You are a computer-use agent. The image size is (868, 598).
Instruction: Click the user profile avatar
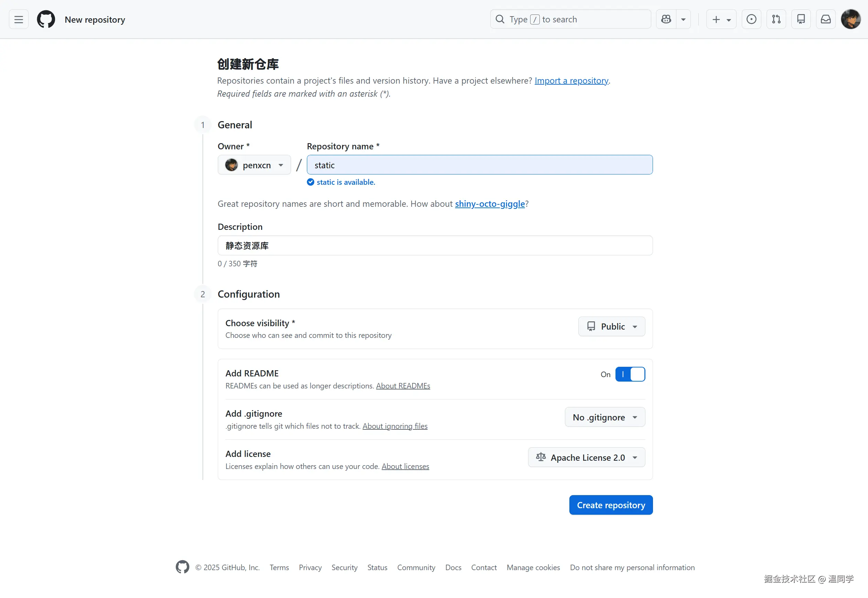click(x=850, y=20)
